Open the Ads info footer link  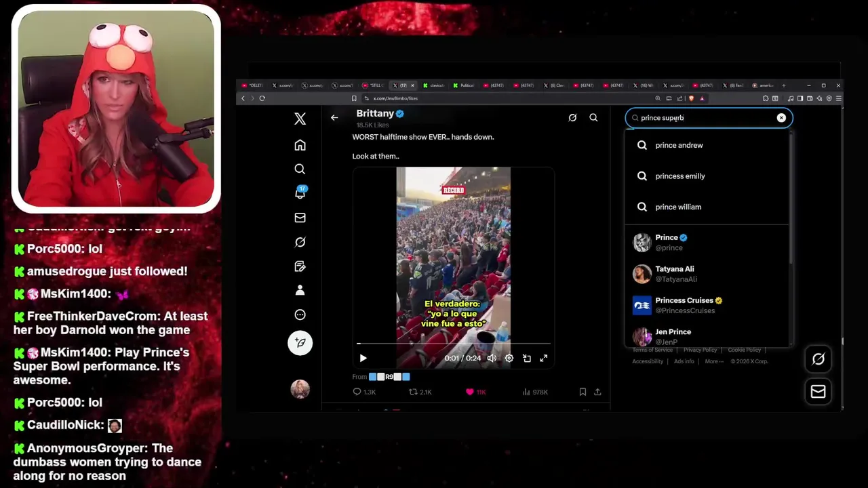tap(684, 361)
